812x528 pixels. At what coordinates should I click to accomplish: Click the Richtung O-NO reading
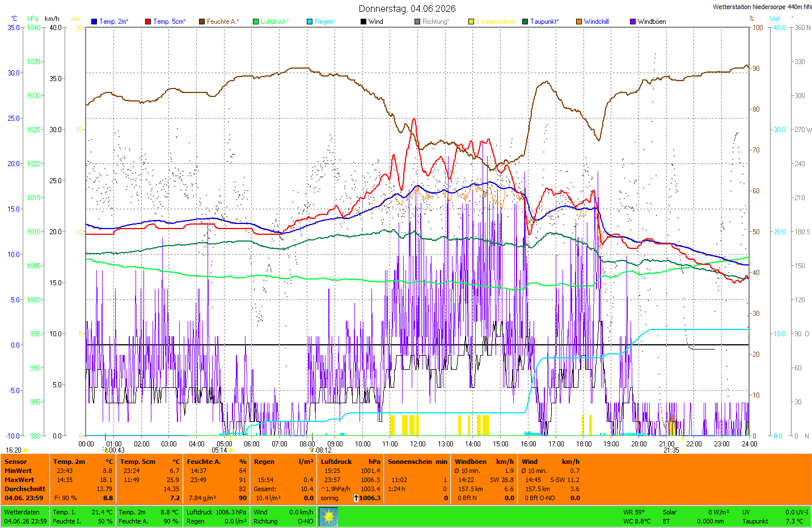pos(284,521)
